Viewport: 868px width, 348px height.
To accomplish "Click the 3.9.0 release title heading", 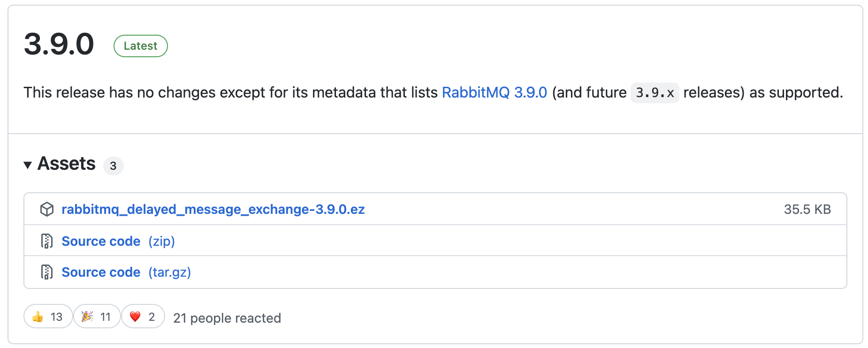I will [59, 45].
